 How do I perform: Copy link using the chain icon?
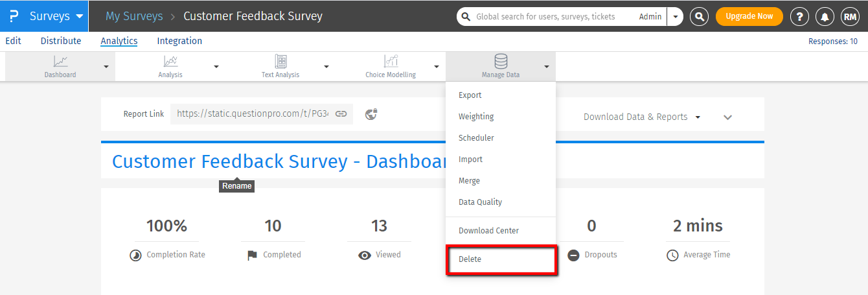(341, 113)
